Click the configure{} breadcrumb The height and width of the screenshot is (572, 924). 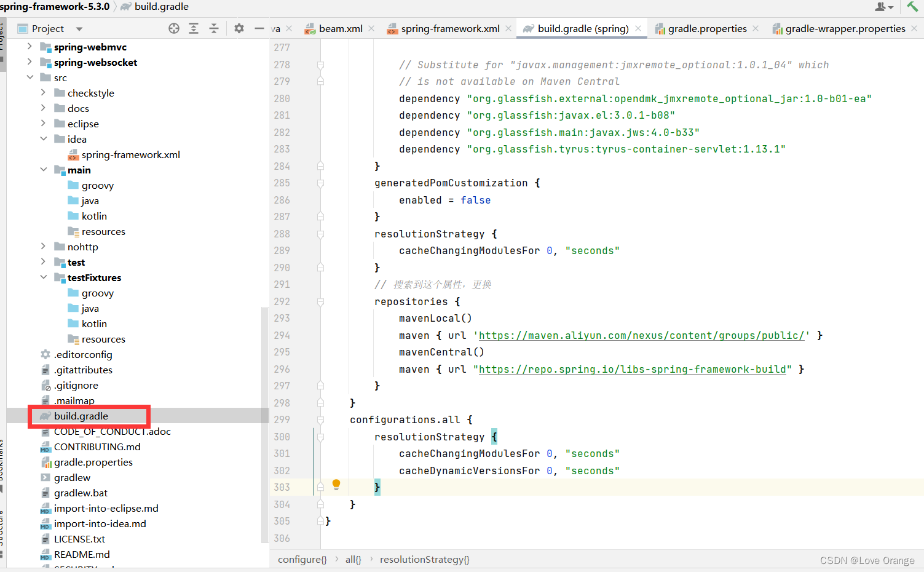pyautogui.click(x=302, y=559)
